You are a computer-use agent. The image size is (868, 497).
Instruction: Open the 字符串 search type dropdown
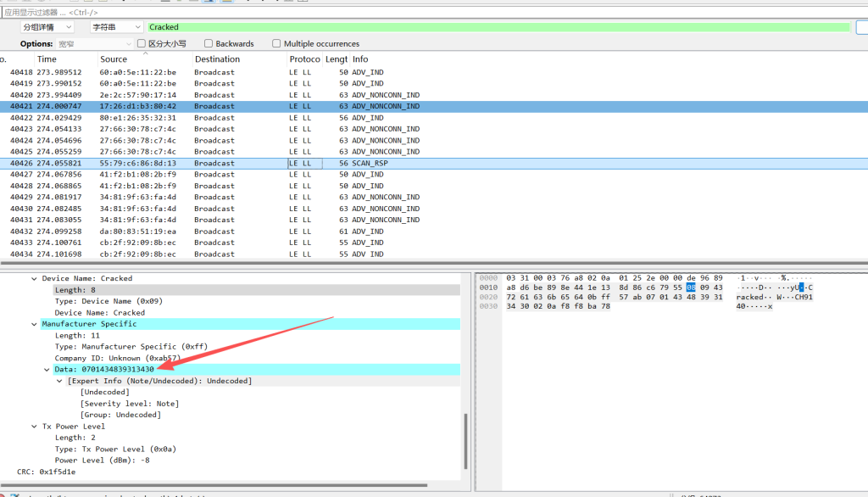coord(116,27)
